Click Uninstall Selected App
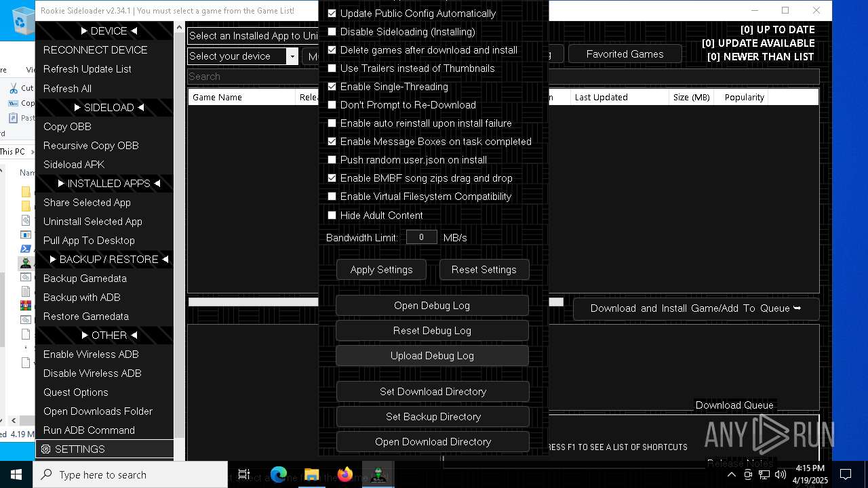Viewport: 868px width, 488px height. pos(104,222)
